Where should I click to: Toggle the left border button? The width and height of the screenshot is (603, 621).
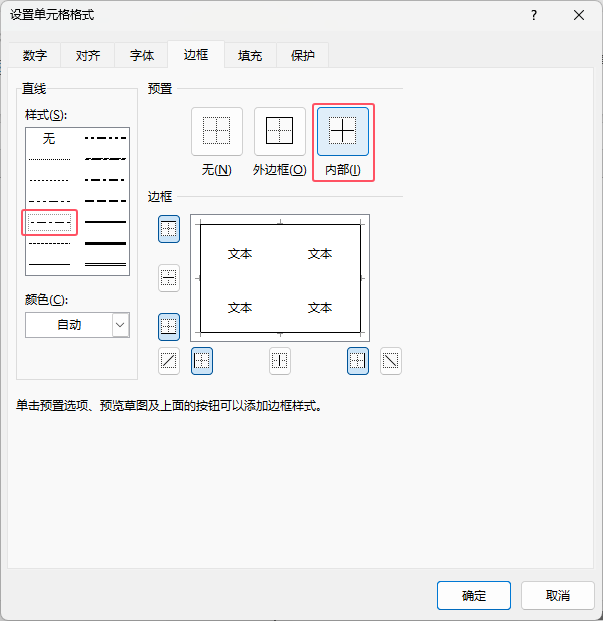(202, 361)
